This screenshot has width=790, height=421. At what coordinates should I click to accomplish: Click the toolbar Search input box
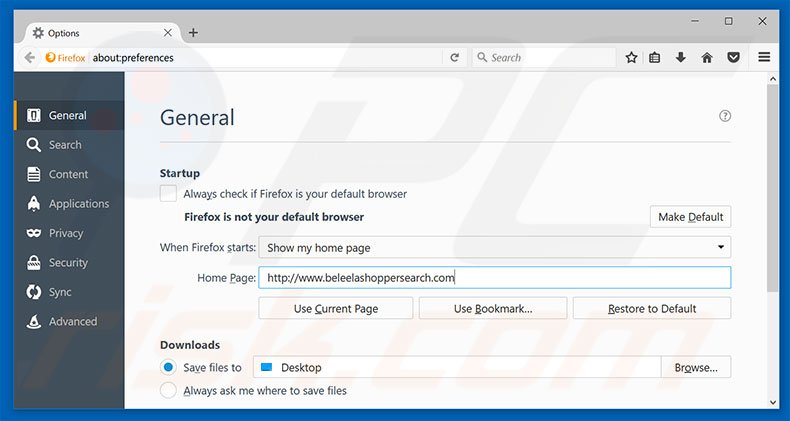tap(544, 57)
